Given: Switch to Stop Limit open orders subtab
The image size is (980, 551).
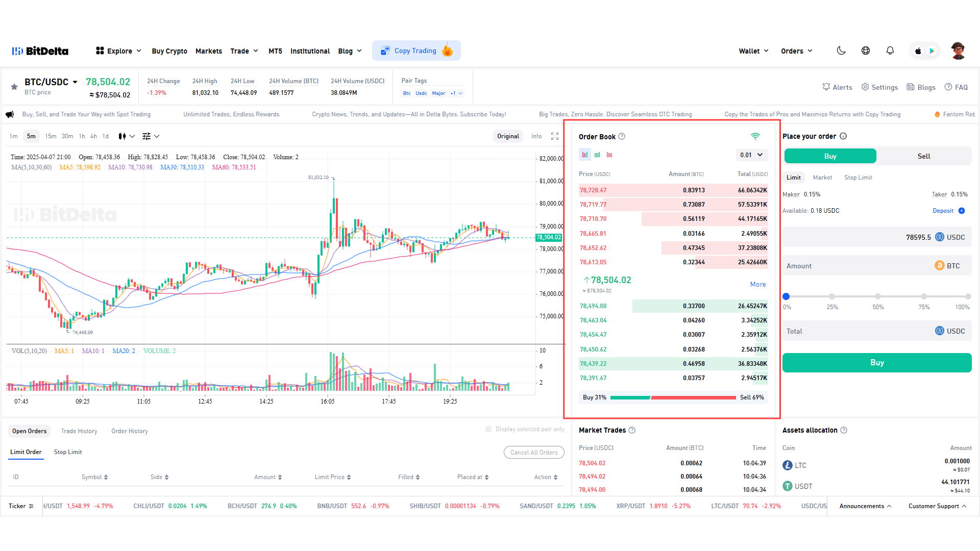Looking at the screenshot, I should click(68, 452).
